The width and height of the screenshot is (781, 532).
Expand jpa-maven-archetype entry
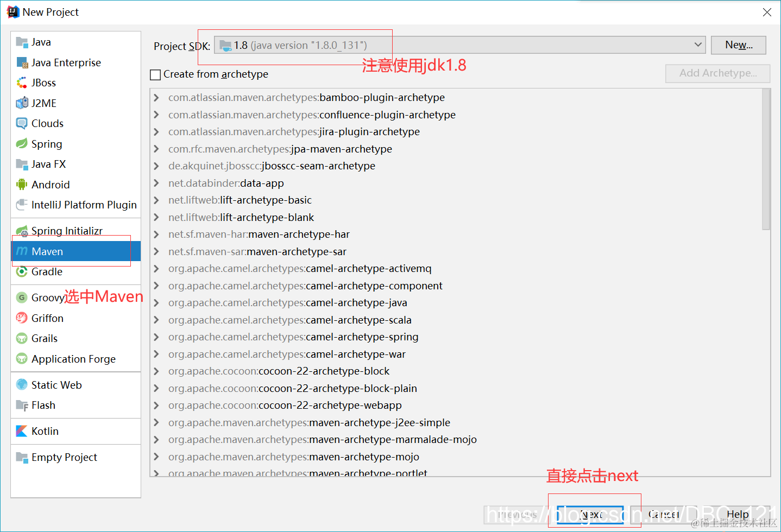tap(156, 149)
